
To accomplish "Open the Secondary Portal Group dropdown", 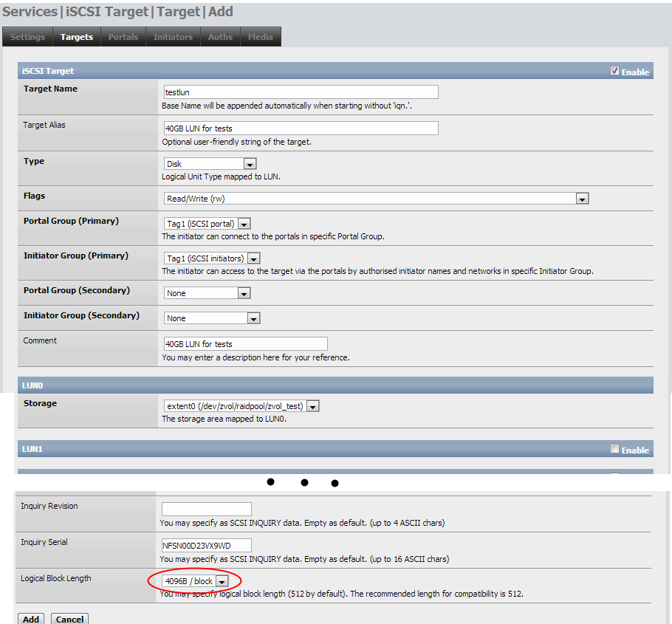I will [x=207, y=293].
